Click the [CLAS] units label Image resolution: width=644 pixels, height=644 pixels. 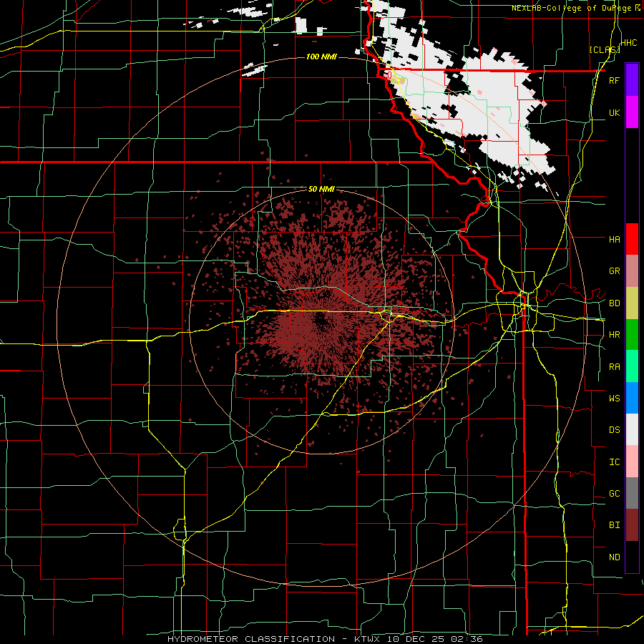(x=605, y=49)
